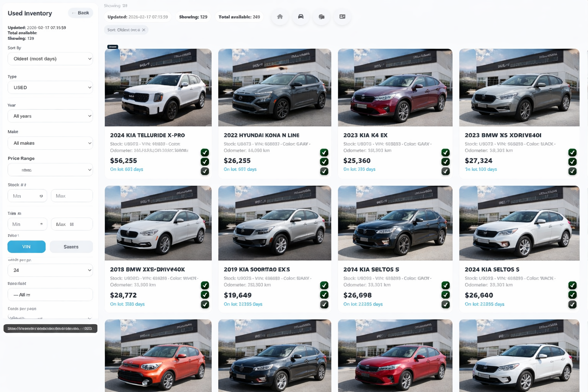Remove the Sort: Oldest filter chip
This screenshot has width=588, height=392.
point(144,30)
